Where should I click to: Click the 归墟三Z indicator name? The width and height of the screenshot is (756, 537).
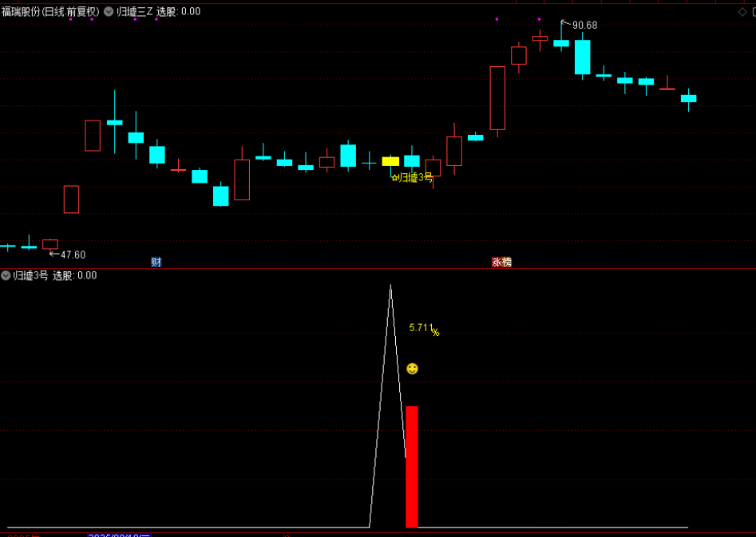click(x=134, y=11)
